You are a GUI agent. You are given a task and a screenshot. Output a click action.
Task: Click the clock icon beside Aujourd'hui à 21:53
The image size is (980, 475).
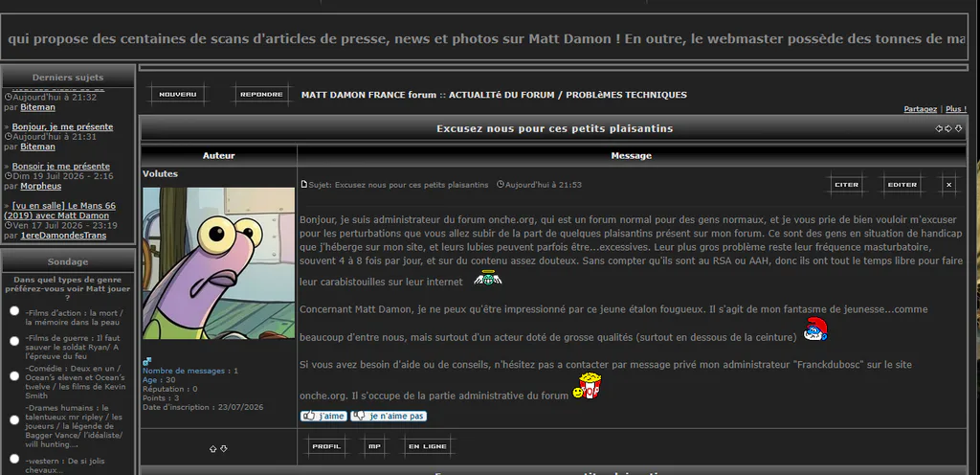[500, 185]
